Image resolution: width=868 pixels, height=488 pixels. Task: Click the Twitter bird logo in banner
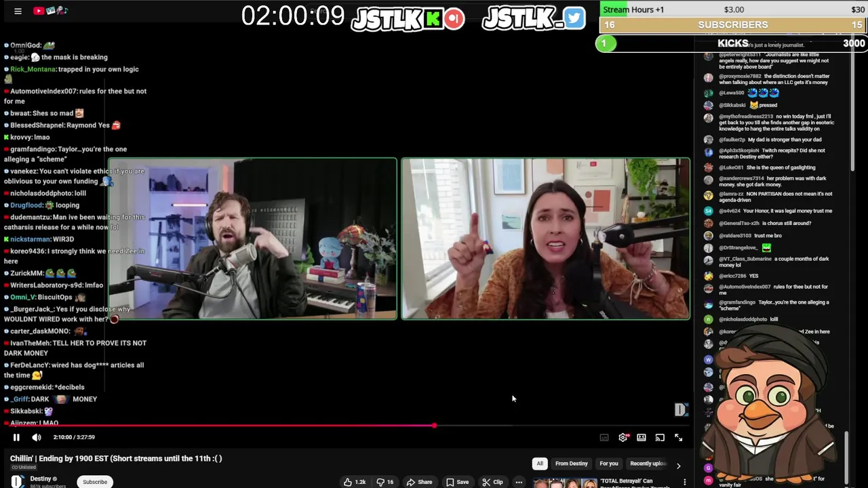pyautogui.click(x=574, y=18)
